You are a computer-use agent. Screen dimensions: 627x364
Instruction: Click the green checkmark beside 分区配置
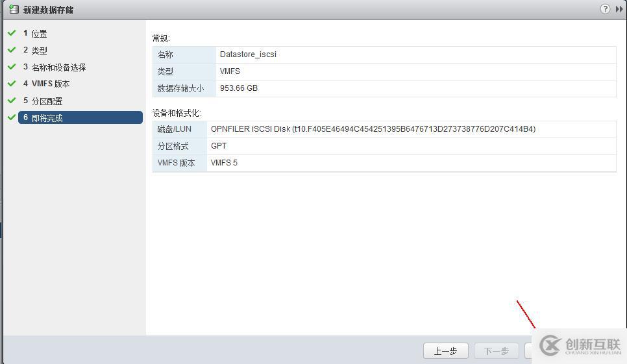point(12,100)
